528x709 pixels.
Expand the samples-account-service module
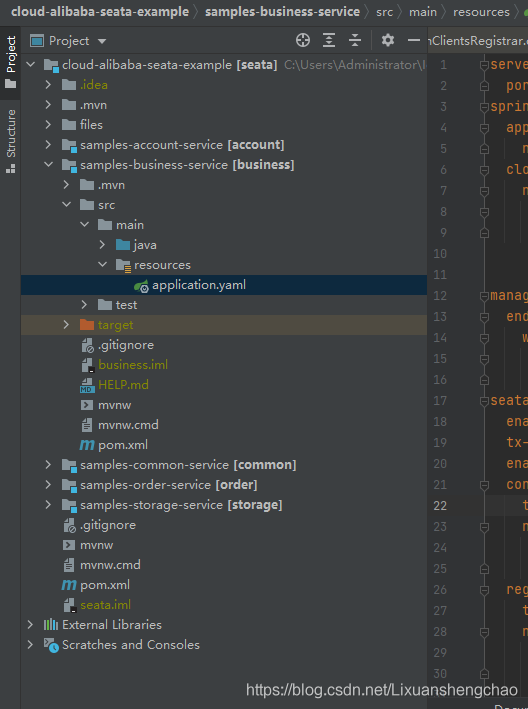(x=48, y=145)
